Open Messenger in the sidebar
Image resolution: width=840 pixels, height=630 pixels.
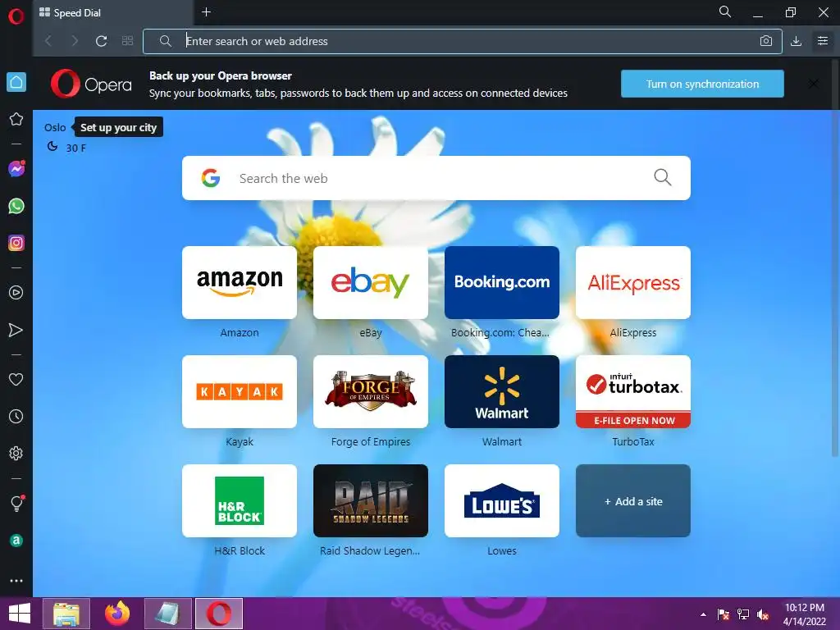click(x=16, y=169)
